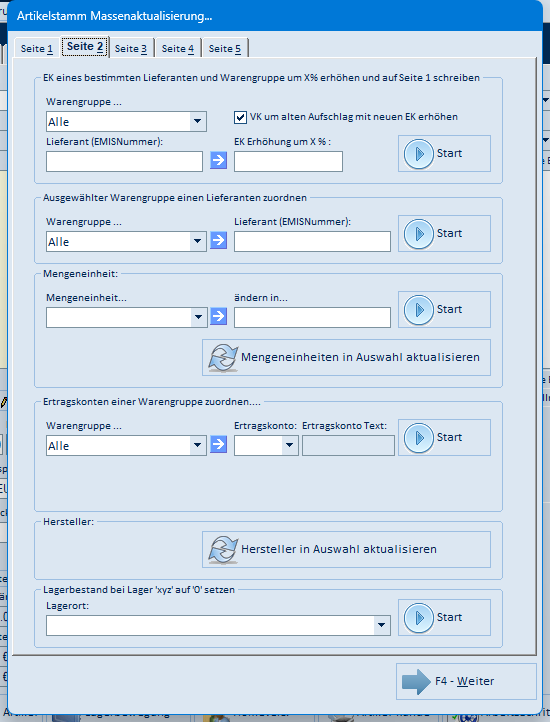Switch to Seite 3 tab
This screenshot has height=722, width=550.
click(131, 48)
